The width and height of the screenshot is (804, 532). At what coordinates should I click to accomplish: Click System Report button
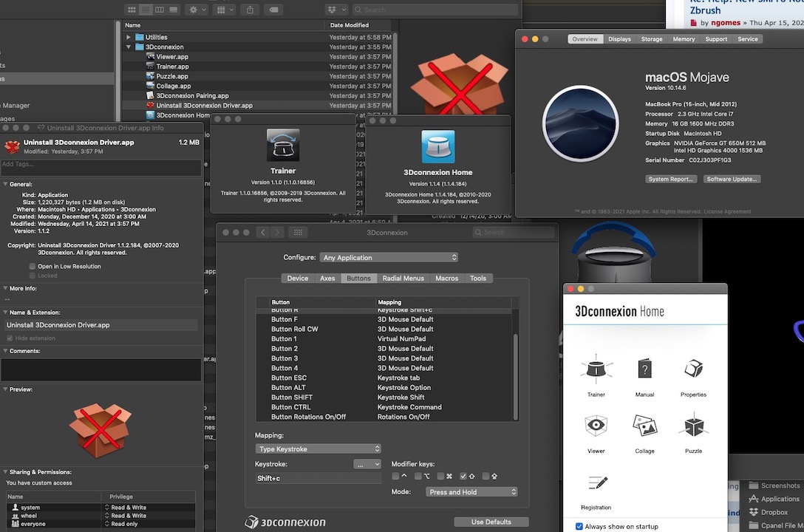click(x=671, y=179)
